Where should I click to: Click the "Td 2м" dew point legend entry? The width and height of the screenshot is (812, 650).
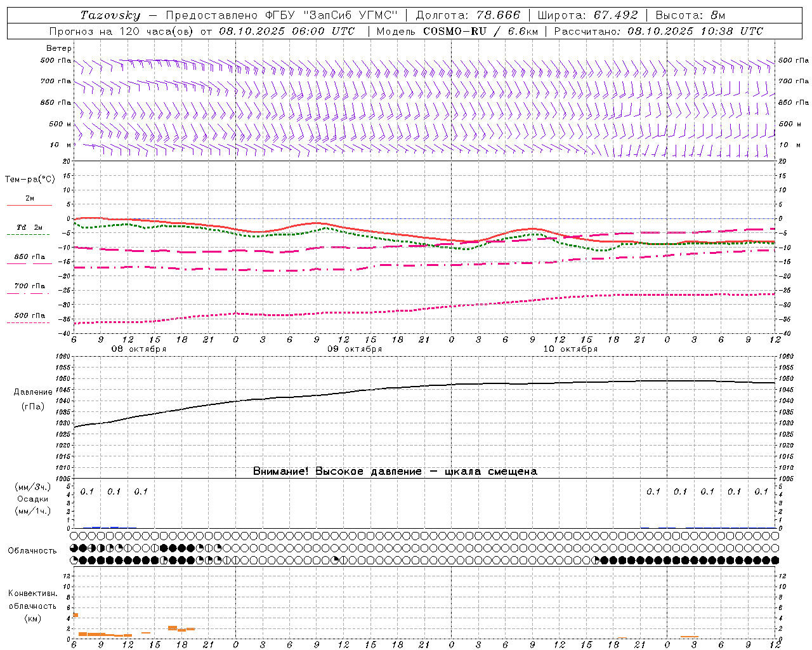[29, 227]
